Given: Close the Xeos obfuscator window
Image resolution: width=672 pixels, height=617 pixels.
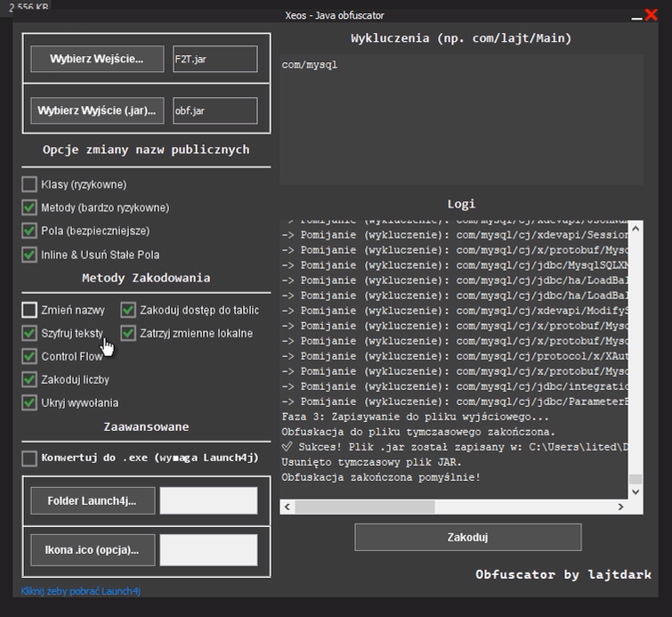Looking at the screenshot, I should (x=651, y=15).
